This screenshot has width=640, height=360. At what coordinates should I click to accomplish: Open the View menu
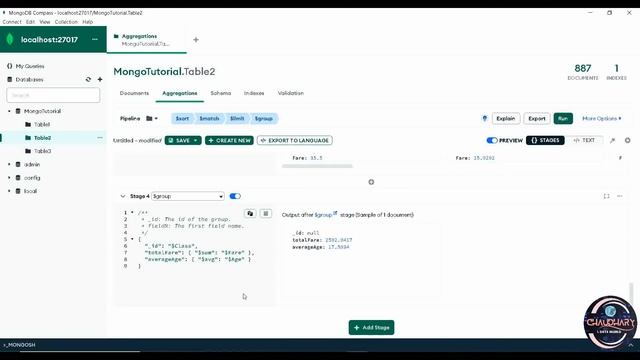click(x=45, y=22)
